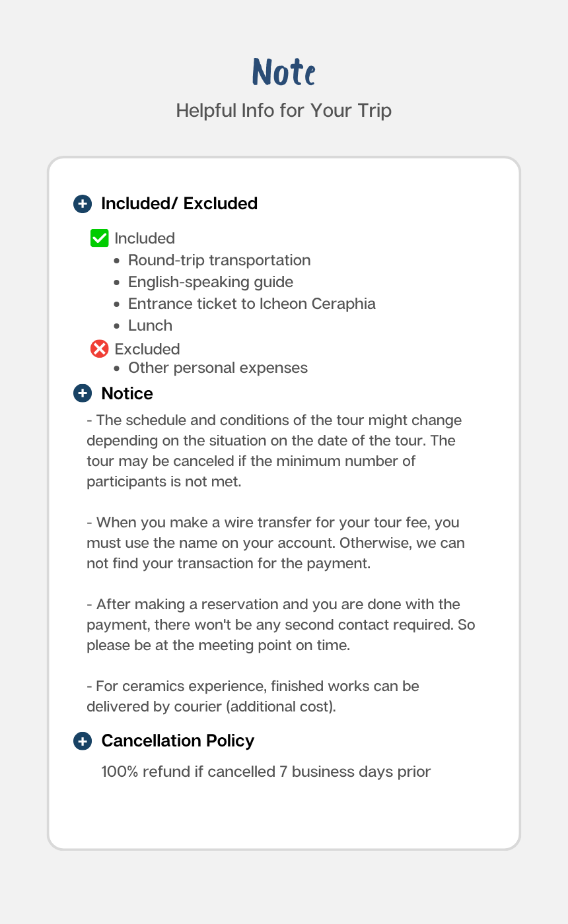Click the Note title at top

(x=284, y=72)
